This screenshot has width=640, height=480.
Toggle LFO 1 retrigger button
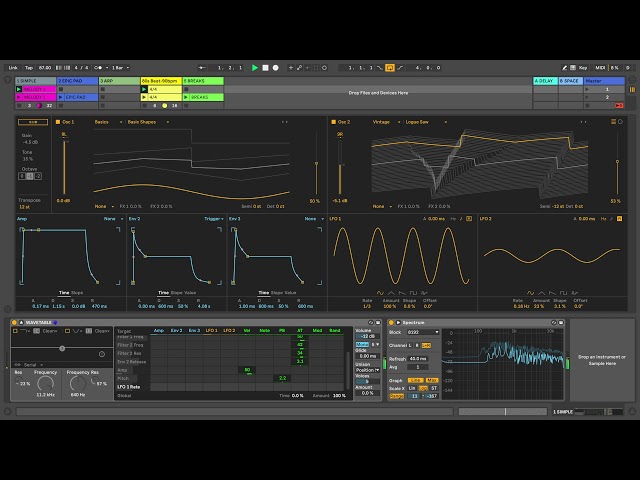point(469,219)
